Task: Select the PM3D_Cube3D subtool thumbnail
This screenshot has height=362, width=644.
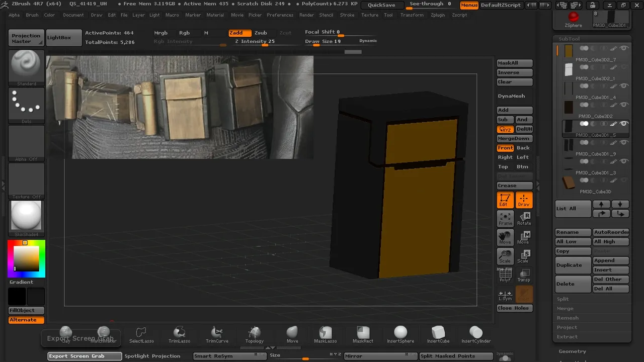Action: click(569, 182)
